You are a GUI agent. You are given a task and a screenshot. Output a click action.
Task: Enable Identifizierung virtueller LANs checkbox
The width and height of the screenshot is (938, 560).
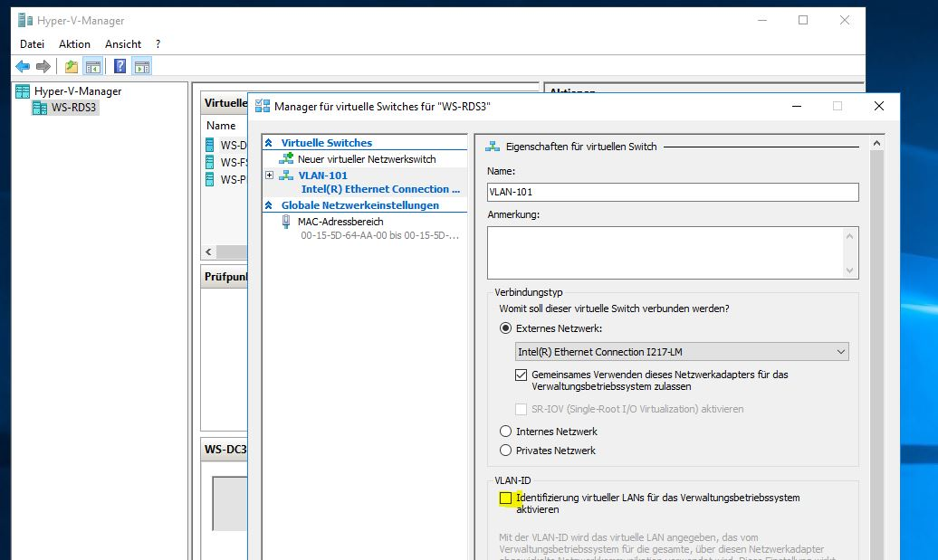tap(505, 498)
